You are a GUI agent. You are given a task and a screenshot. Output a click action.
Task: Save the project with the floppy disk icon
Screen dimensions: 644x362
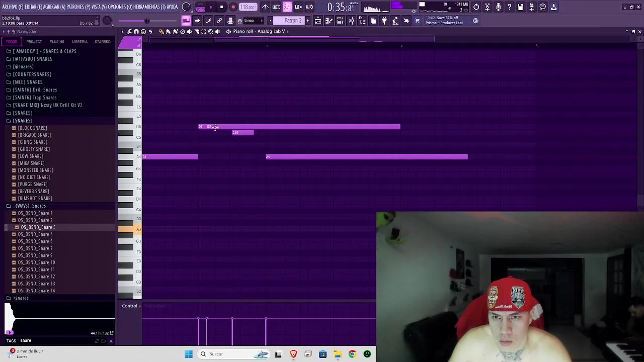[x=520, y=7]
